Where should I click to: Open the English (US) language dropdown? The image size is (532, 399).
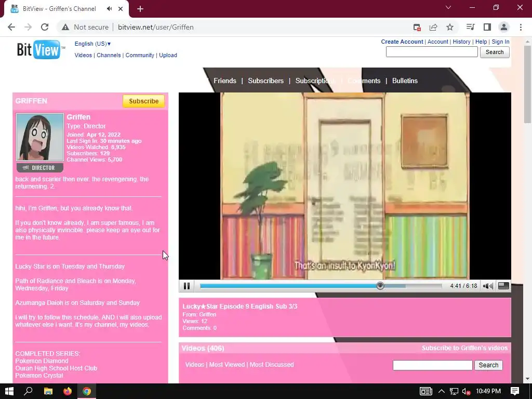(92, 44)
